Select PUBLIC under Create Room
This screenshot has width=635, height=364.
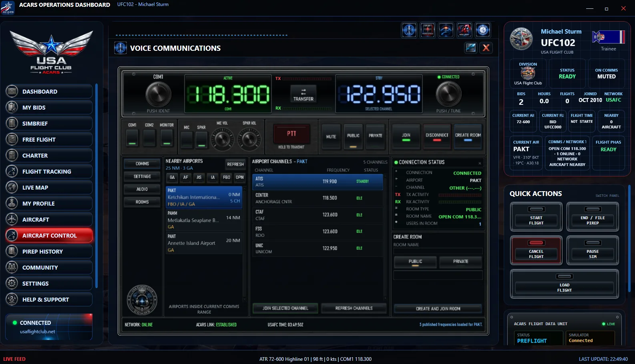click(415, 262)
